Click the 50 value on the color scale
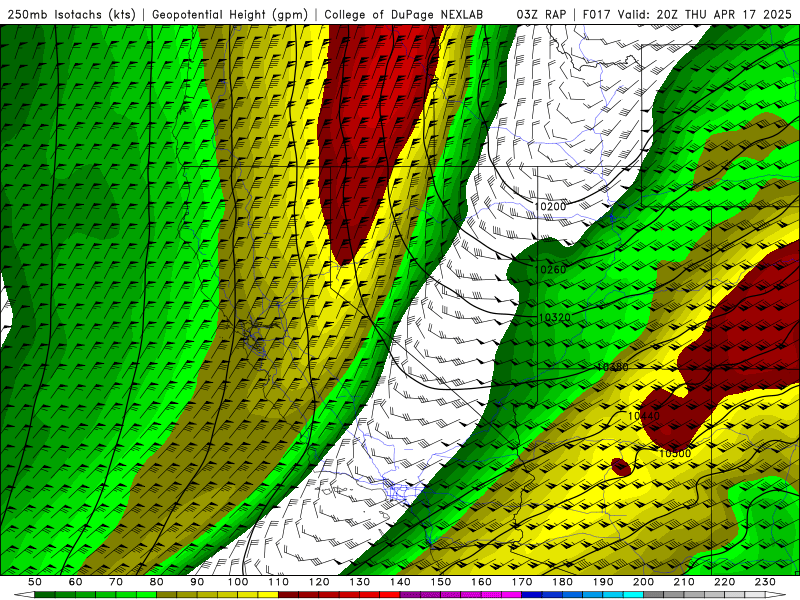800x600 pixels. (x=35, y=582)
